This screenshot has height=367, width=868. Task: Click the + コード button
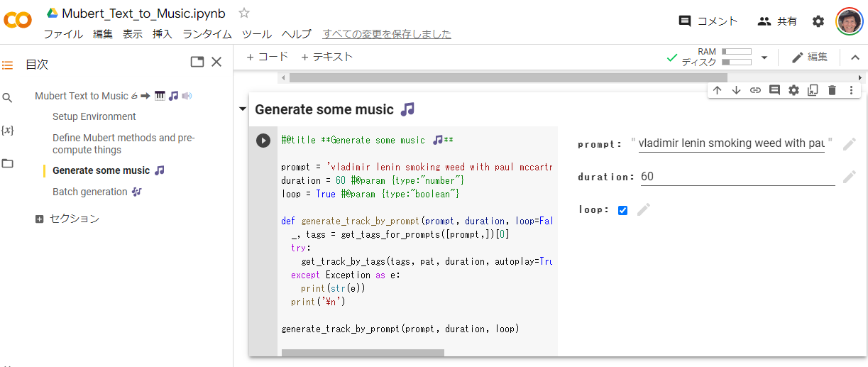(x=267, y=57)
